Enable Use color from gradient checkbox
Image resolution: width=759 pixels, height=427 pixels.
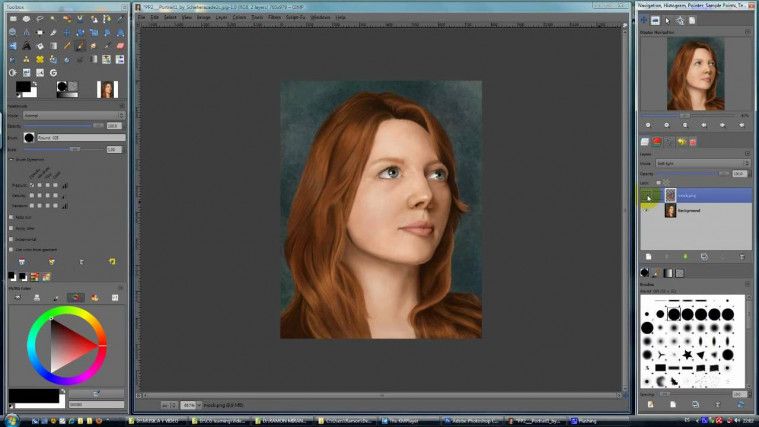click(x=11, y=249)
